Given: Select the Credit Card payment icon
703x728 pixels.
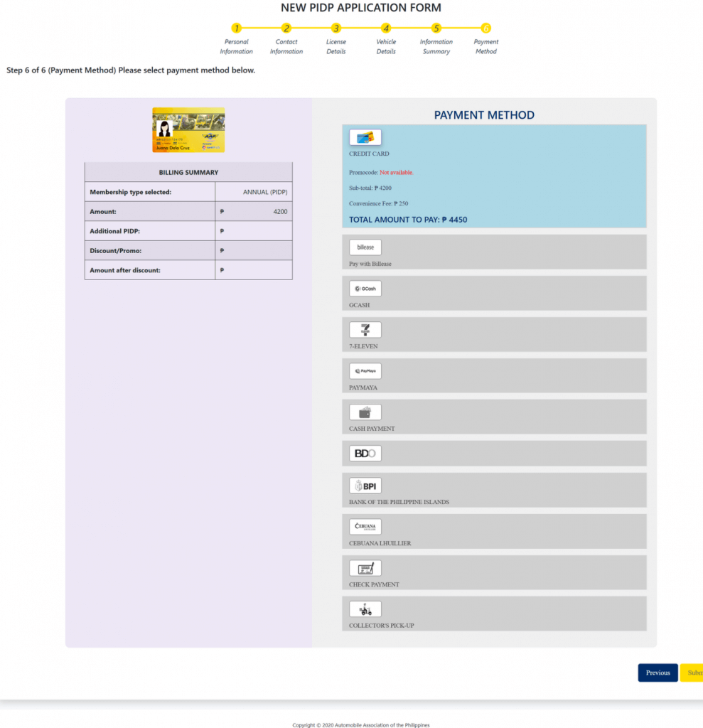Looking at the screenshot, I should (365, 137).
